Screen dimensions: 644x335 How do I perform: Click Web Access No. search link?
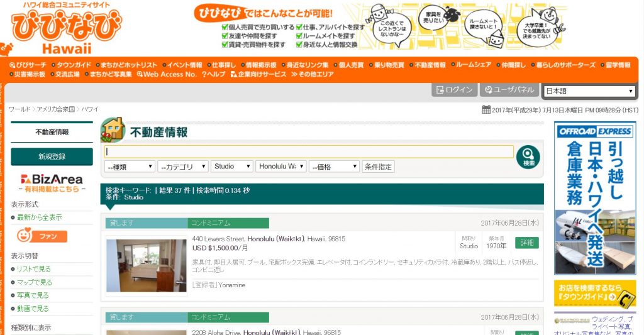pos(167,74)
